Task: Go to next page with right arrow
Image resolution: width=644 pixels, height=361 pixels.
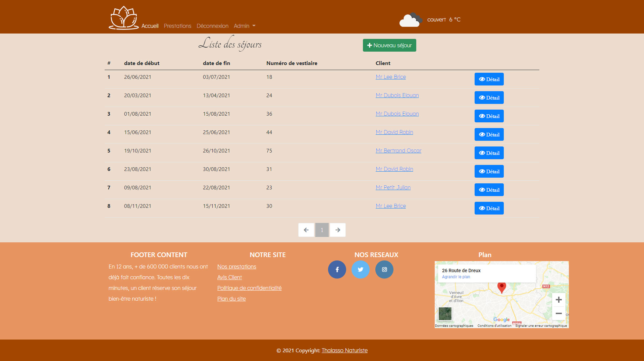Action: [x=338, y=230]
